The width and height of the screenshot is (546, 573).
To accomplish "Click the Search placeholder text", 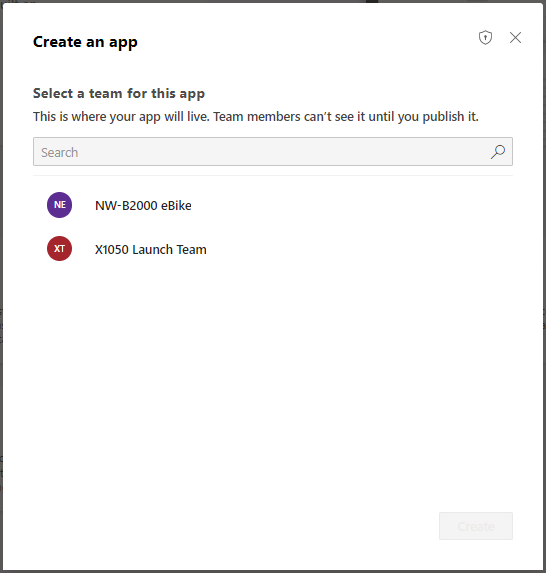I will pyautogui.click(x=60, y=152).
